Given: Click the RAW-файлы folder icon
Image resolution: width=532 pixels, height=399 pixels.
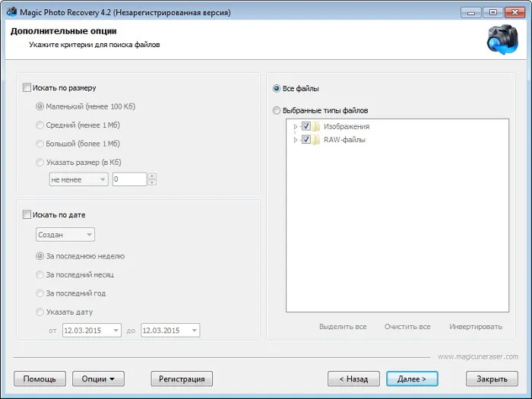Looking at the screenshot, I should (316, 140).
